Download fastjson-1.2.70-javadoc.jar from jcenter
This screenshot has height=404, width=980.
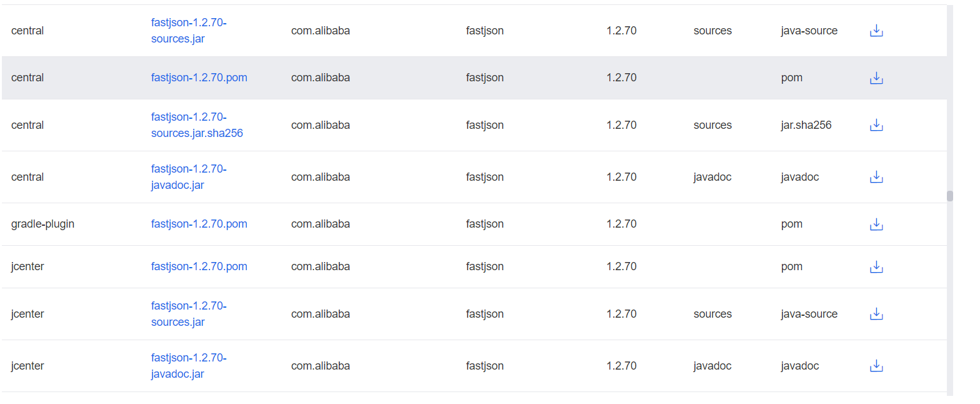876,365
